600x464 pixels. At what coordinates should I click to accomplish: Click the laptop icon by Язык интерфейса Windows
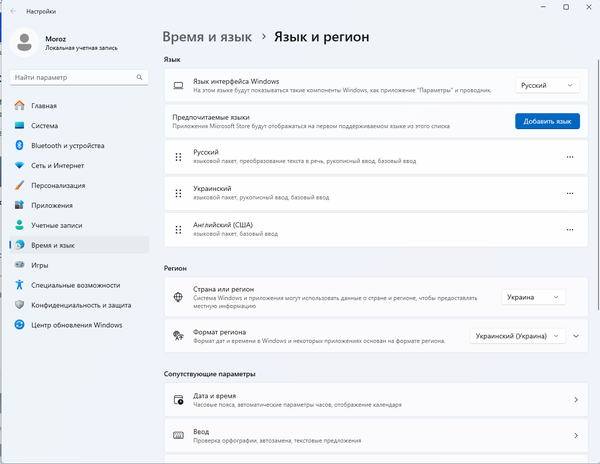pyautogui.click(x=178, y=85)
